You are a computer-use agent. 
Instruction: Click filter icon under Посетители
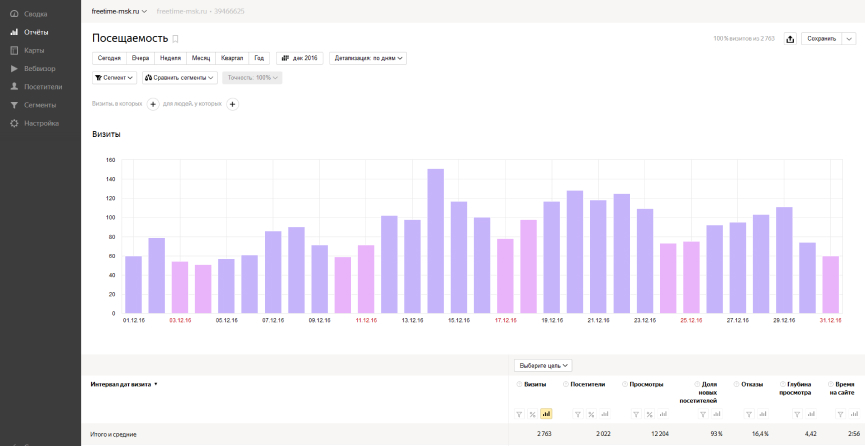(x=578, y=414)
